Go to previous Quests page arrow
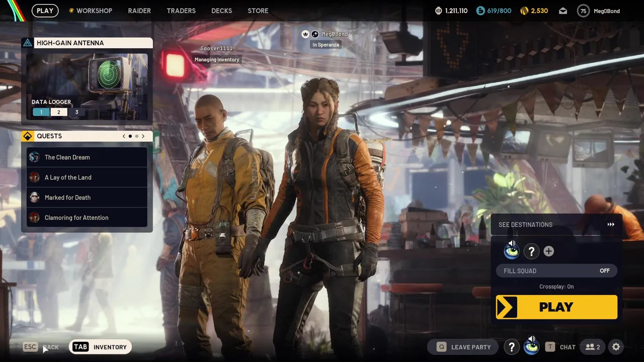The image size is (644, 362). [124, 136]
